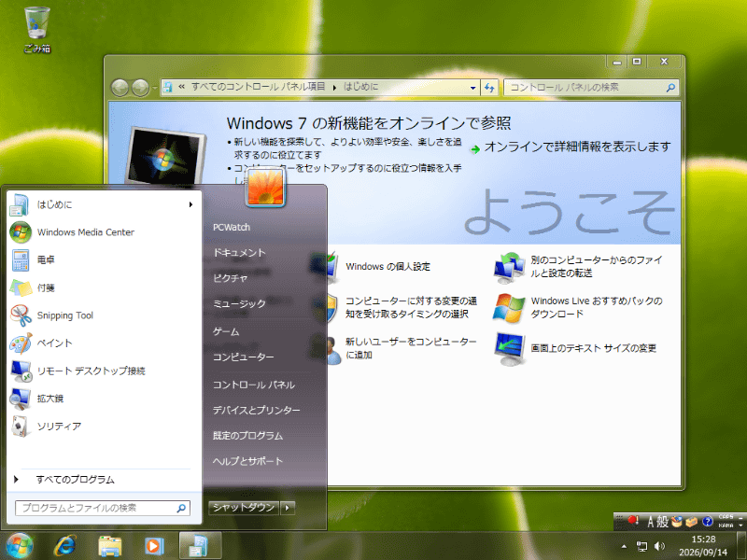Click the Show desktop strip at taskbar end
The height and width of the screenshot is (560, 747).
tap(742, 546)
